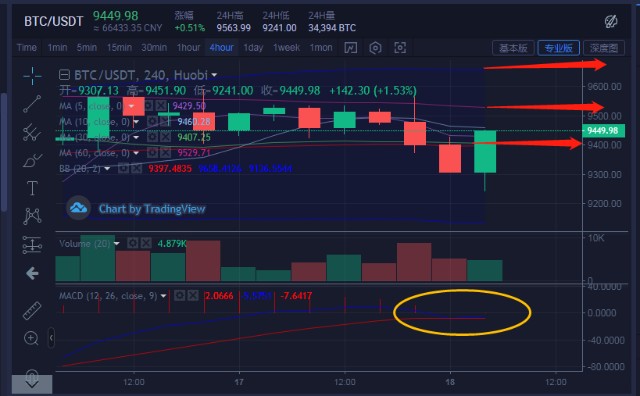This screenshot has width=640, height=396.
Task: Switch to the 1hour interval
Action: pos(189,48)
